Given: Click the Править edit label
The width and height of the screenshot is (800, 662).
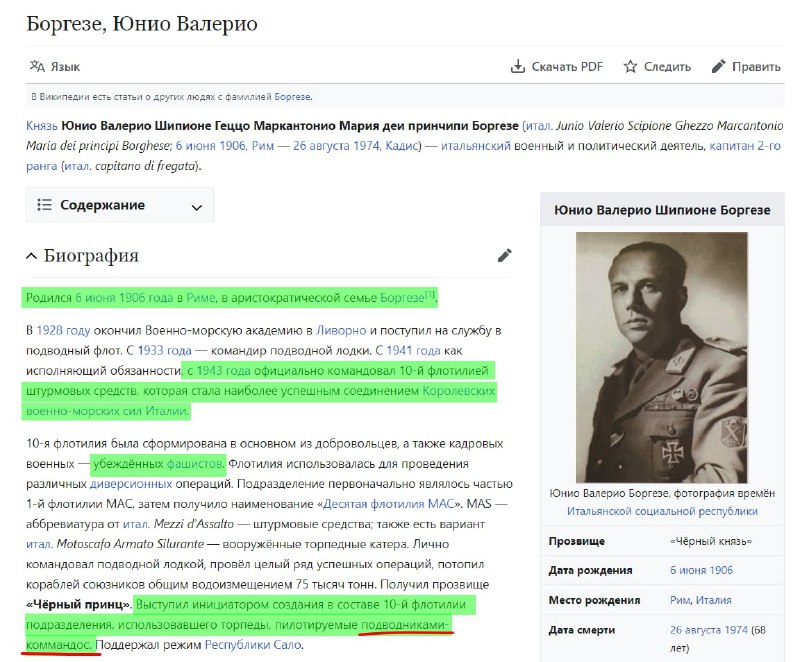Looking at the screenshot, I should (x=756, y=67).
